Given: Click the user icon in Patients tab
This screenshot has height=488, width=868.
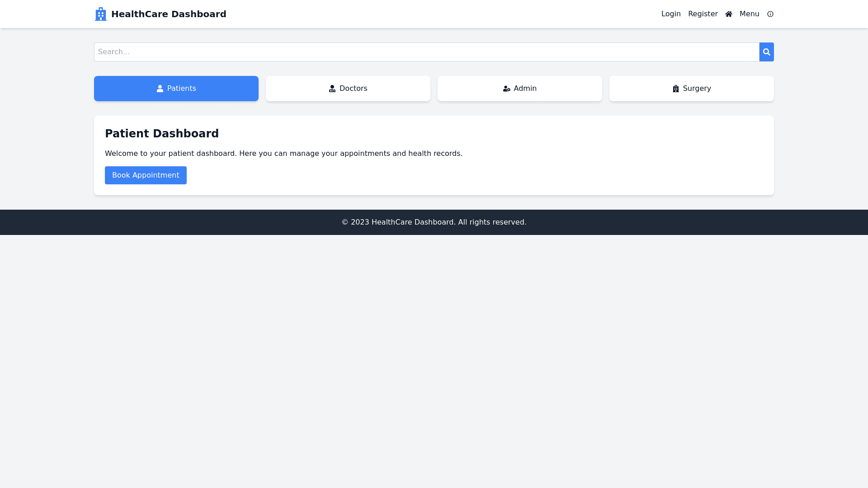Looking at the screenshot, I should click(160, 89).
